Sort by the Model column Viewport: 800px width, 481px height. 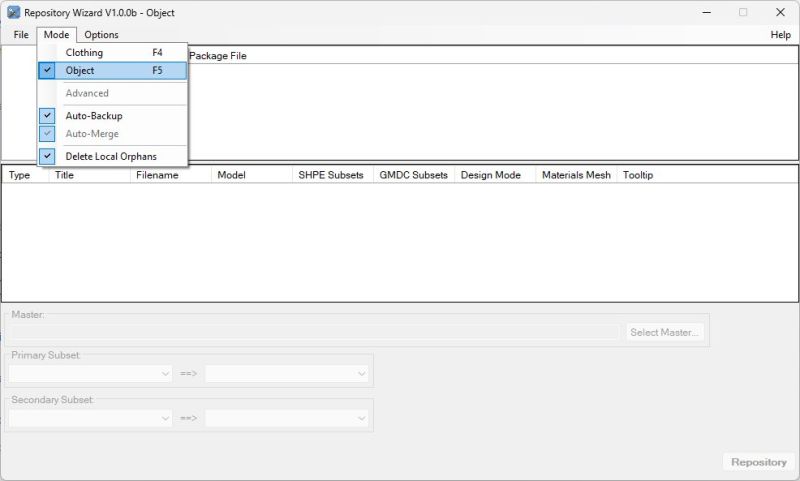click(252, 175)
